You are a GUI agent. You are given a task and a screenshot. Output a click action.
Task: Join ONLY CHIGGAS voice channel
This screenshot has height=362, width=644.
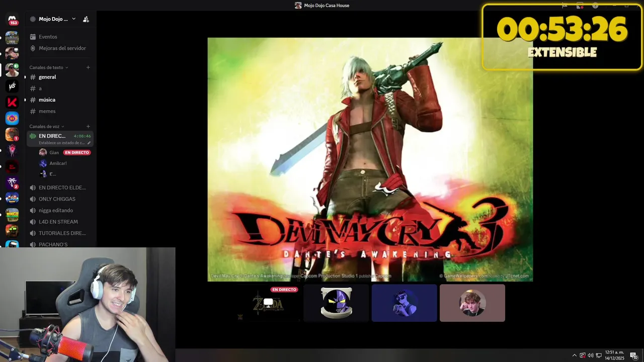point(57,199)
